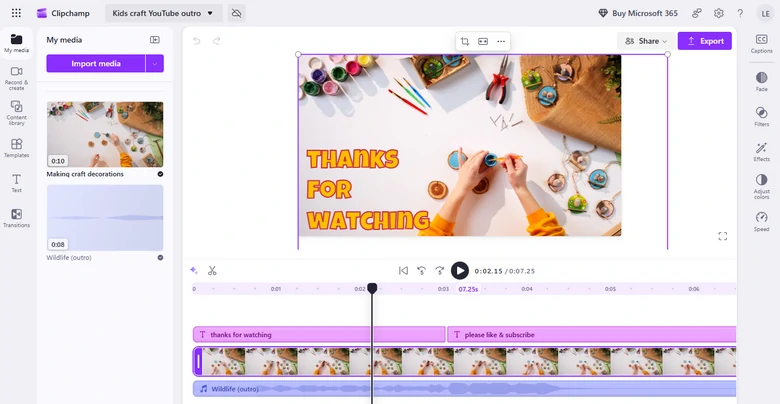The image size is (780, 404).
Task: Skip to start of the video
Action: coord(403,271)
